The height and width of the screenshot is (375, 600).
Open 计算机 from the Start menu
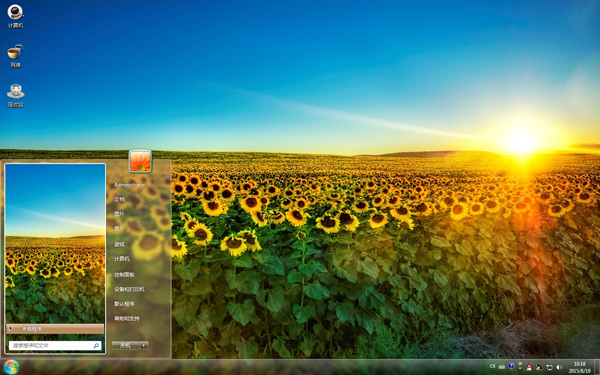click(122, 259)
